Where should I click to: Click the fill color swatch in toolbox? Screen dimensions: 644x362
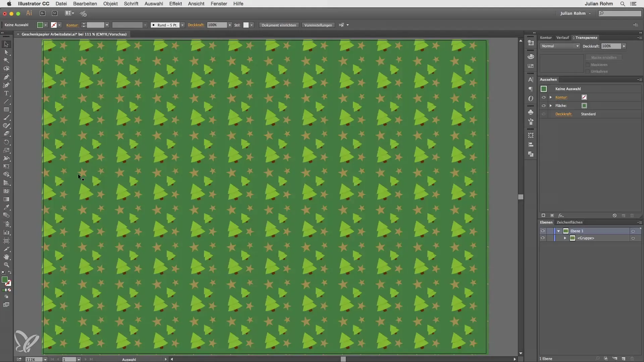(x=4, y=280)
